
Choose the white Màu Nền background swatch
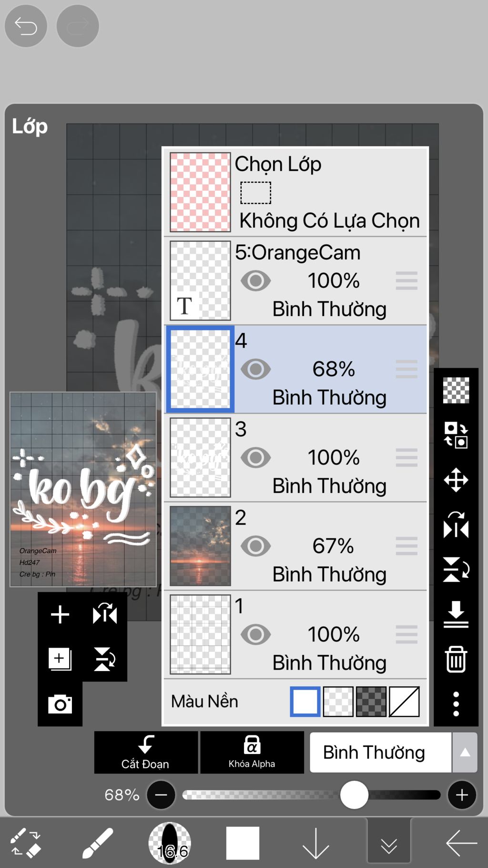click(x=305, y=702)
